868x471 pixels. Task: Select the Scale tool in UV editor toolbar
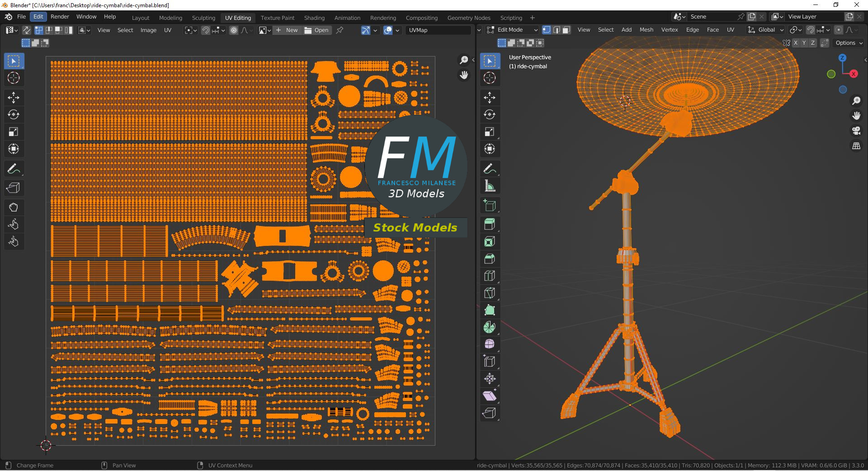click(14, 132)
